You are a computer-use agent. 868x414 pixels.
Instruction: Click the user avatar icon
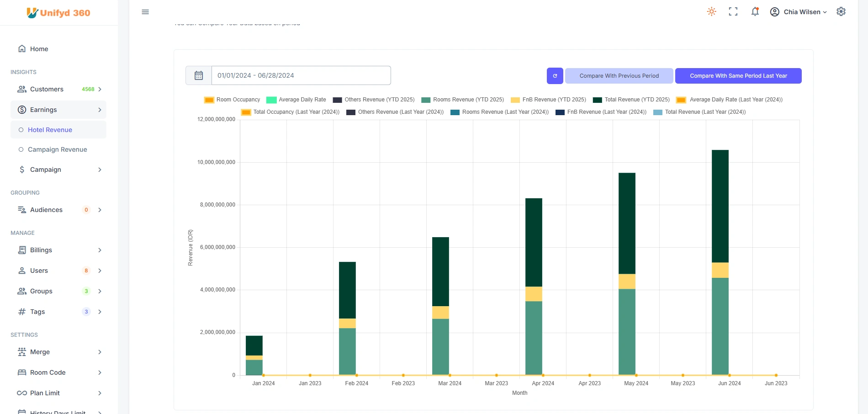pos(775,12)
